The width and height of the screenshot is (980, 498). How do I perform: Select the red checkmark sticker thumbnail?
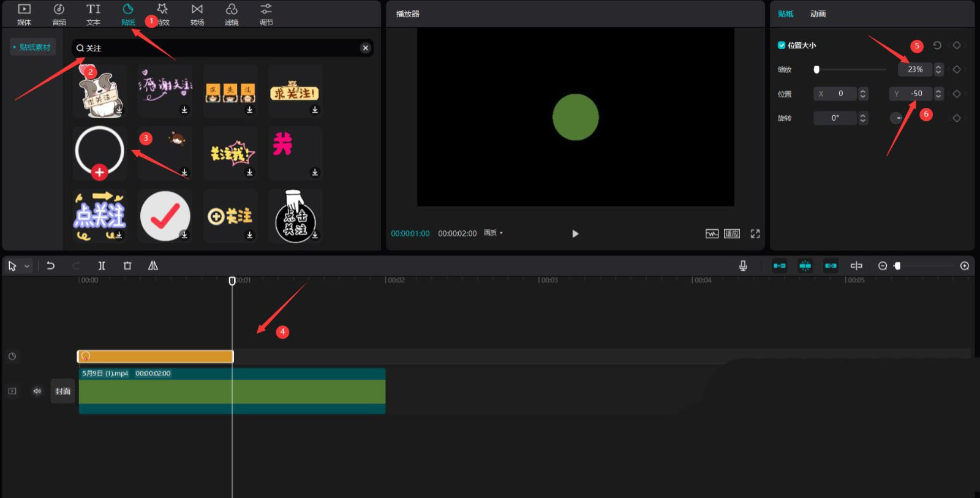click(165, 216)
